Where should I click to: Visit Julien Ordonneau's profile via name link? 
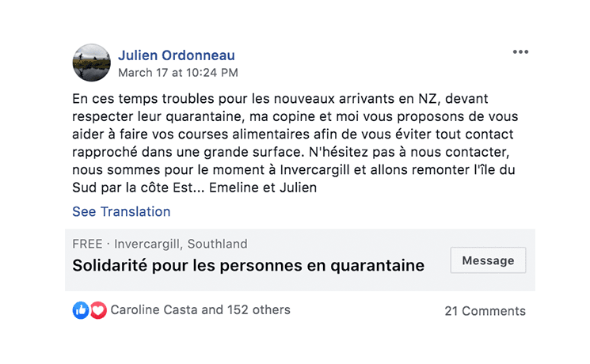coord(176,55)
